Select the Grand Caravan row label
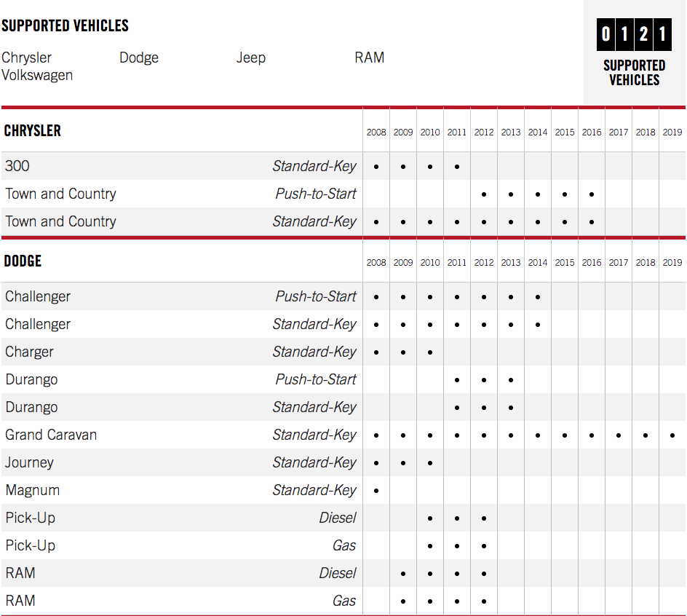Screen dimensions: 687x616 (51, 435)
